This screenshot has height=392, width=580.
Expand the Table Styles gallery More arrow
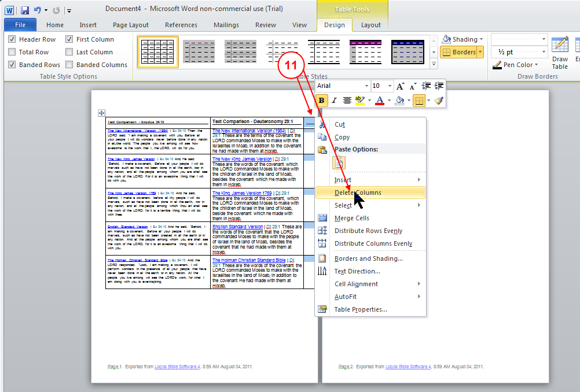[x=434, y=64]
